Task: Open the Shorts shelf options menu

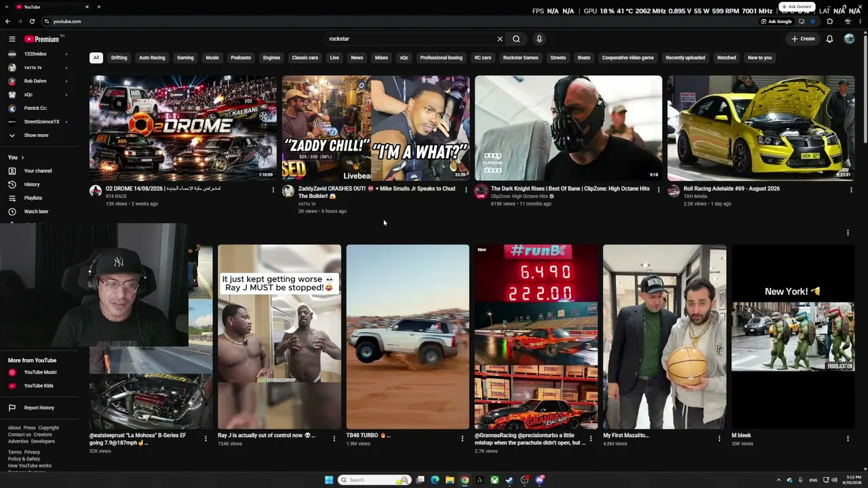Action: (x=848, y=232)
